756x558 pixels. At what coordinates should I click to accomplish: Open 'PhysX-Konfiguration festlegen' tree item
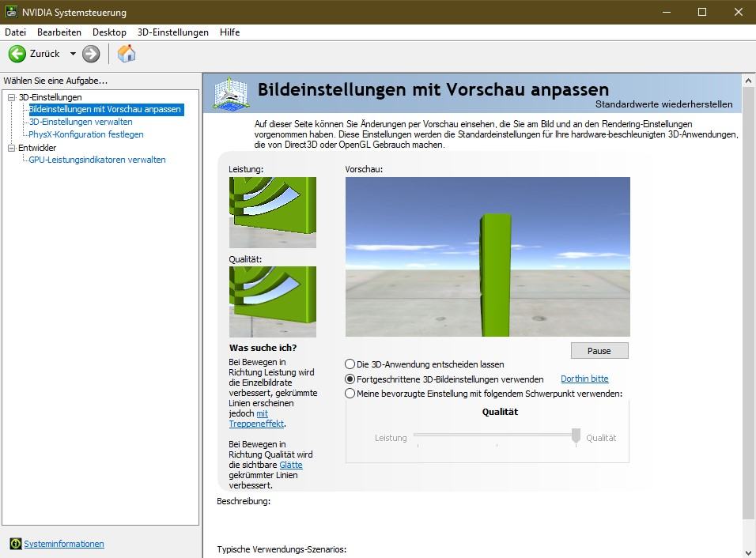click(86, 134)
